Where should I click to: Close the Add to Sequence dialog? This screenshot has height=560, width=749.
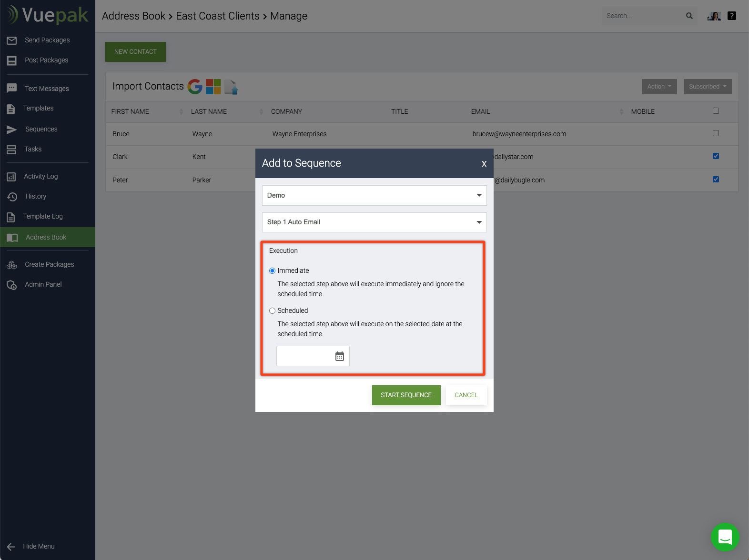(484, 164)
